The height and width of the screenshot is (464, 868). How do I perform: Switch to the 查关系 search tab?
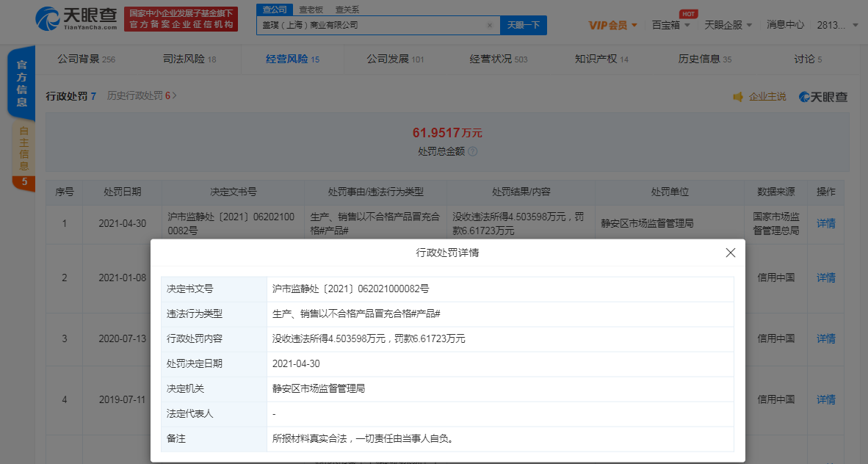347,10
